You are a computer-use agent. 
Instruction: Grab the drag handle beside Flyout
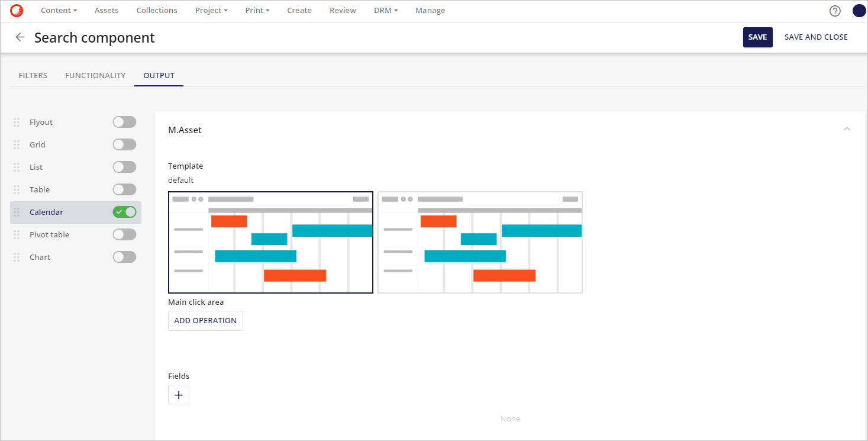17,123
